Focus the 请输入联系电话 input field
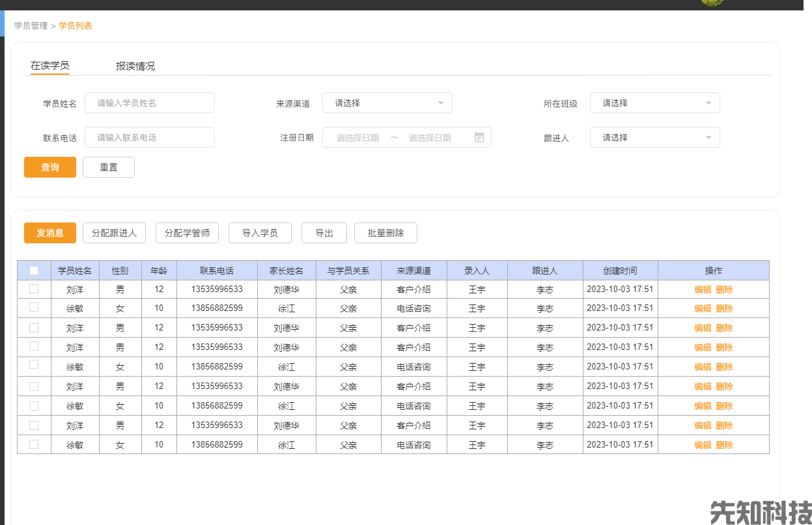 tap(150, 137)
